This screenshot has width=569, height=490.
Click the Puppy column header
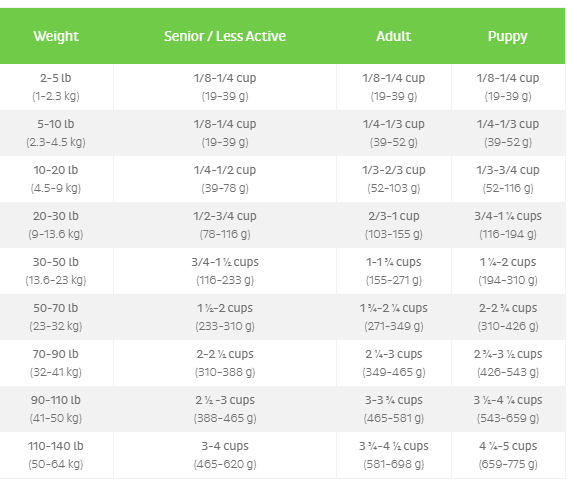(508, 36)
